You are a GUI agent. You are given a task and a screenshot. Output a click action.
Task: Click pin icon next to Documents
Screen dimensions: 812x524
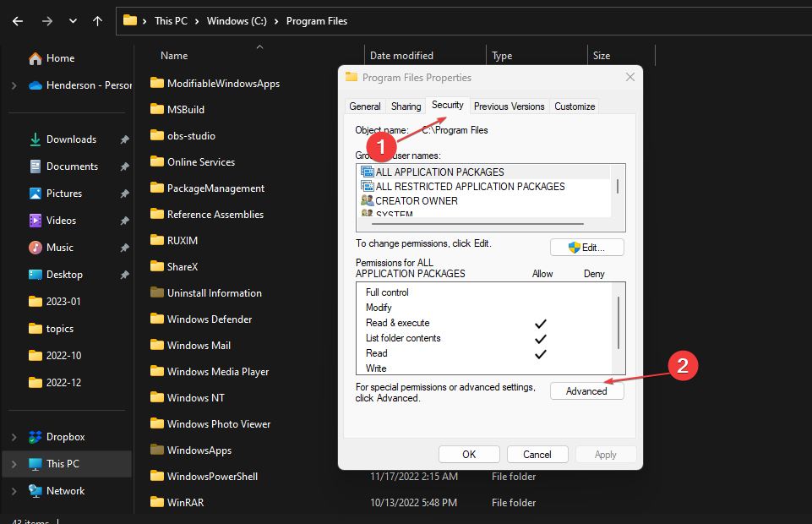tap(124, 166)
